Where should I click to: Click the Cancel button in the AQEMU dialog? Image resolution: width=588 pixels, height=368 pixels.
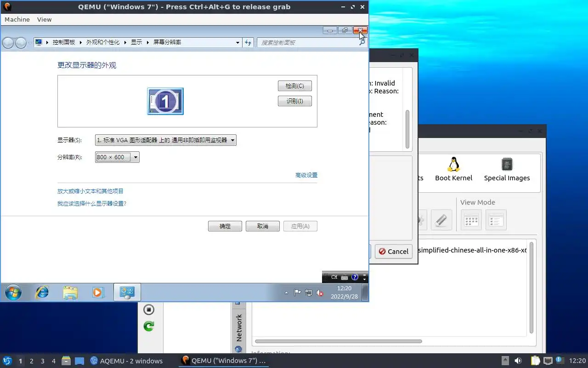(x=393, y=251)
